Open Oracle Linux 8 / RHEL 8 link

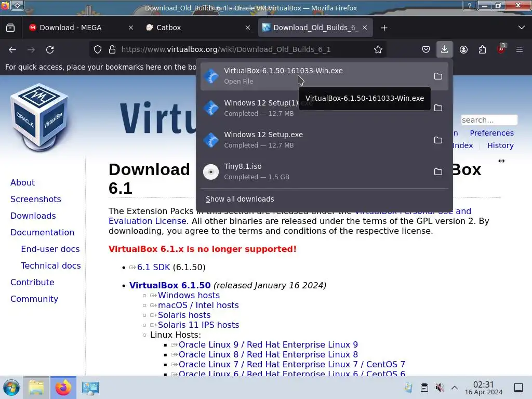point(268,354)
